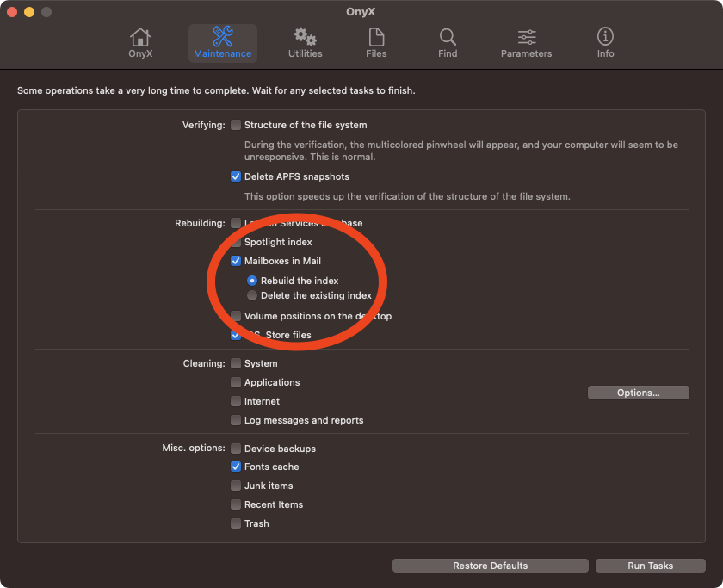
Task: Close the OnyX window
Action: click(x=12, y=12)
